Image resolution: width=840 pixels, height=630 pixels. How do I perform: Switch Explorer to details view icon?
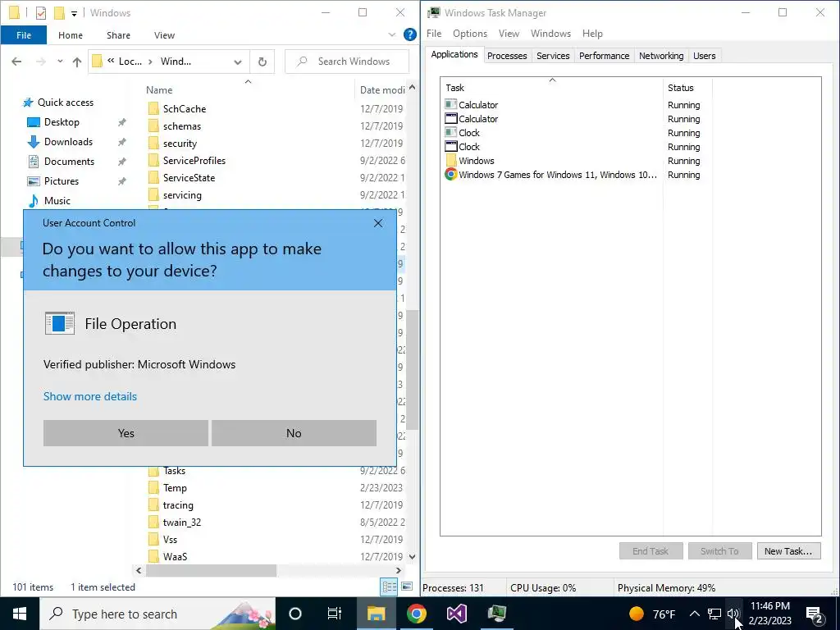(390, 587)
